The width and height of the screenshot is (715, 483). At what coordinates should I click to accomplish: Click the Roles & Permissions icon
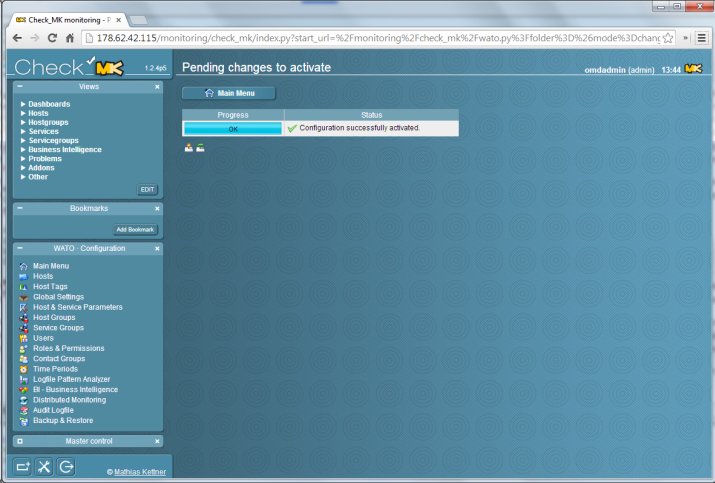point(24,349)
